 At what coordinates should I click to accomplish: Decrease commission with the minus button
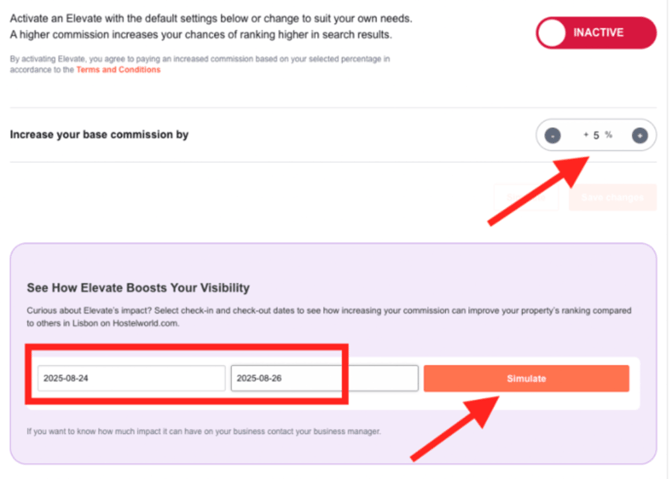point(553,135)
